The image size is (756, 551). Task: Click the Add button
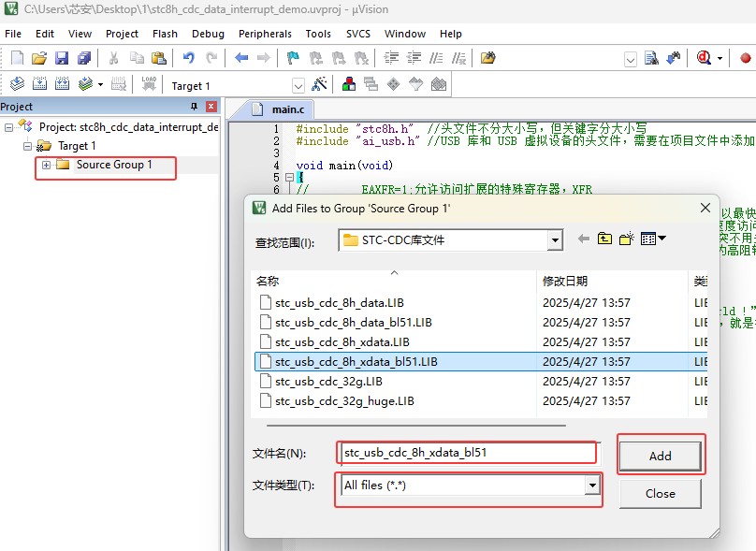pos(660,456)
